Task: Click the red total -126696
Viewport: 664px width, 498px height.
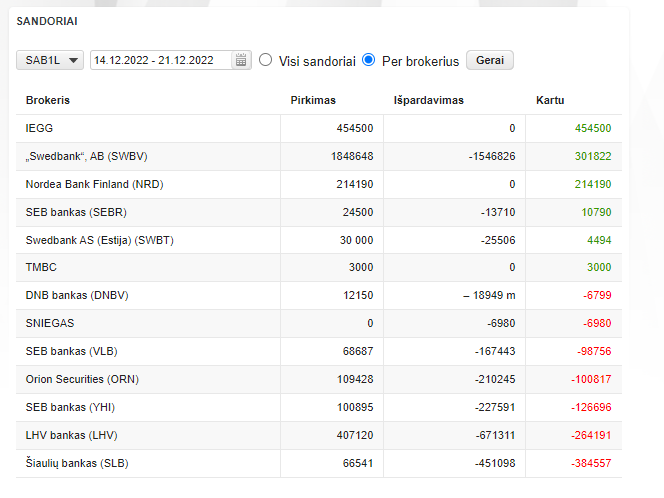Action: click(x=591, y=407)
